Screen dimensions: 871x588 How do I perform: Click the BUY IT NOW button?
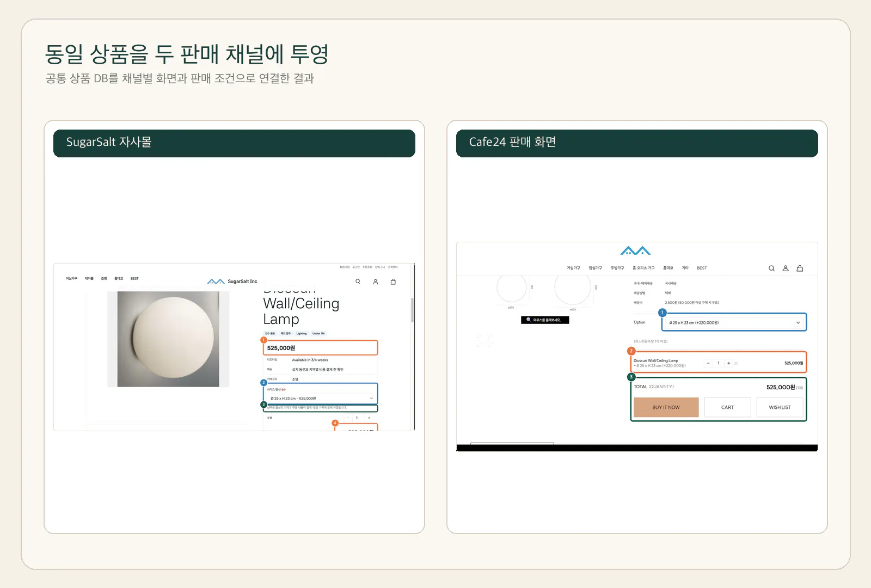(x=666, y=407)
